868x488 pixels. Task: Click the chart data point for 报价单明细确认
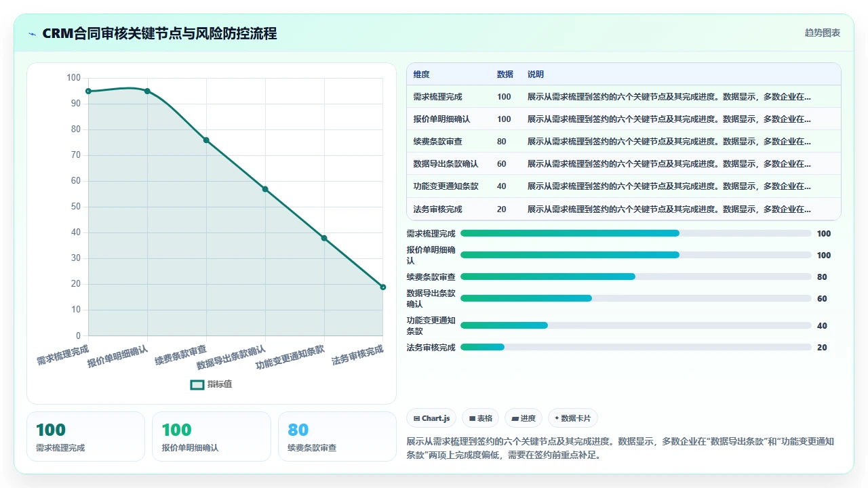click(147, 91)
